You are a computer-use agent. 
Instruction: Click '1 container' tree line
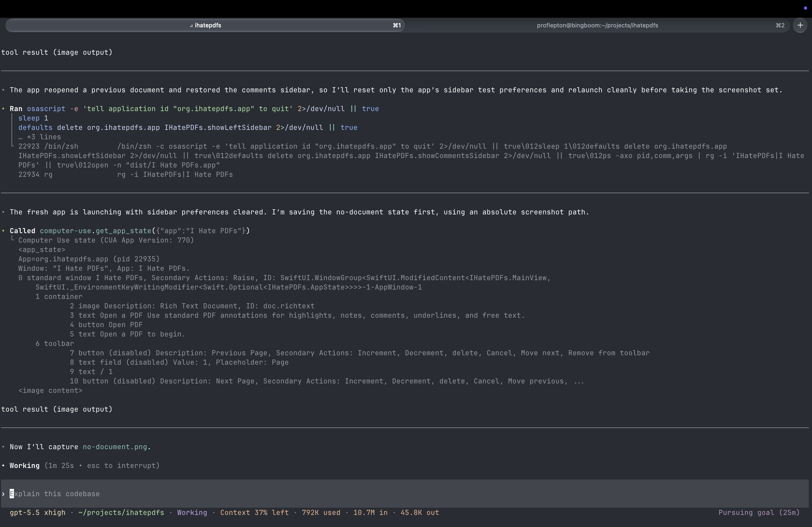(59, 296)
